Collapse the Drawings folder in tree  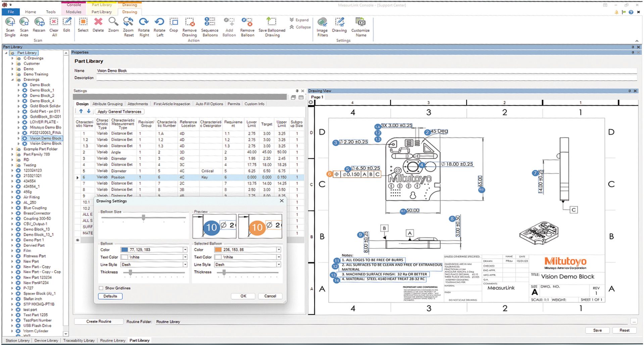[x=12, y=80]
